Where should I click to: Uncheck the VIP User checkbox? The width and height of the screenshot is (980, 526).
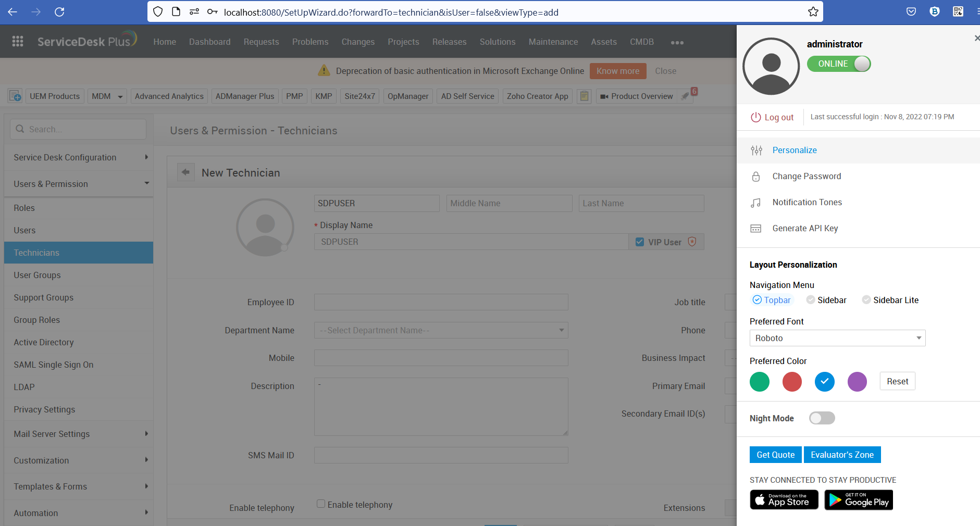(640, 241)
